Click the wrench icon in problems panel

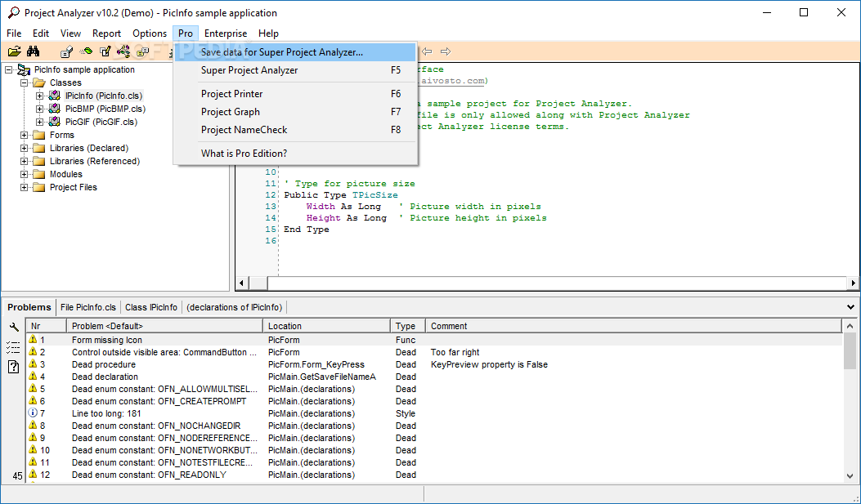pyautogui.click(x=13, y=328)
